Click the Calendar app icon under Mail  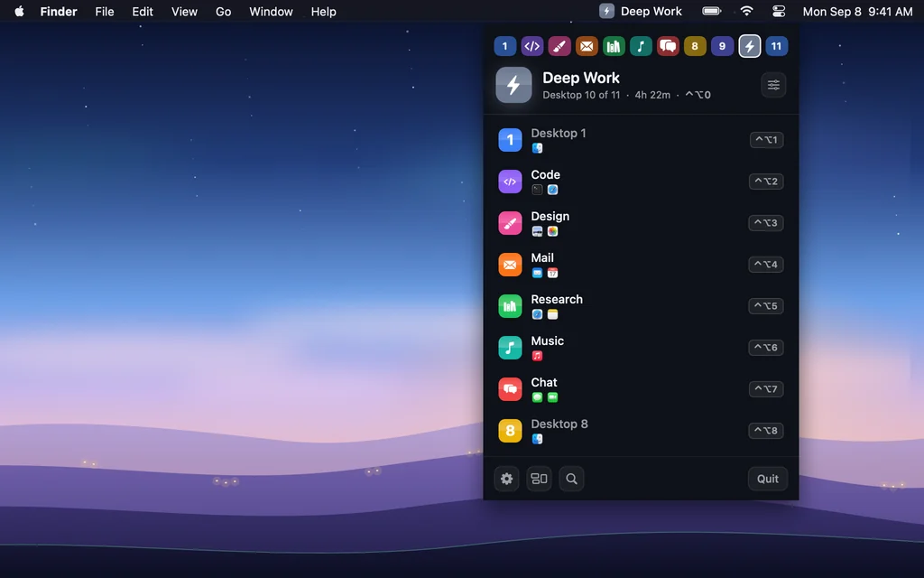point(553,273)
